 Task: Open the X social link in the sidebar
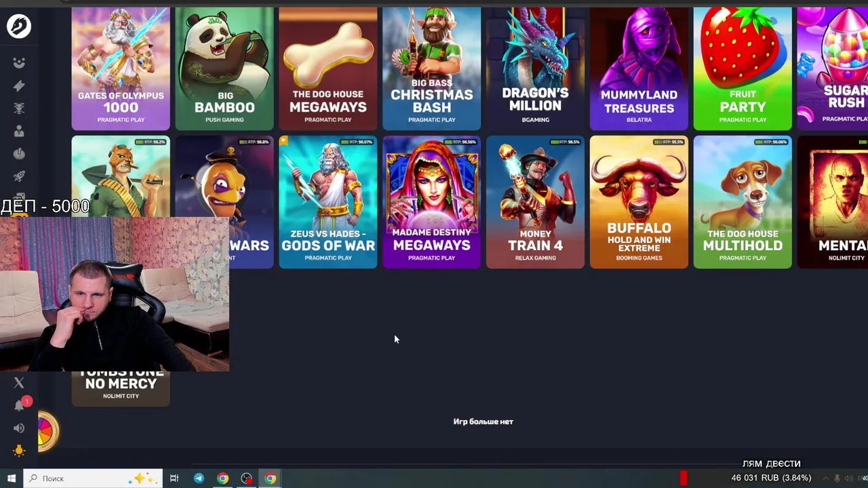tap(19, 383)
